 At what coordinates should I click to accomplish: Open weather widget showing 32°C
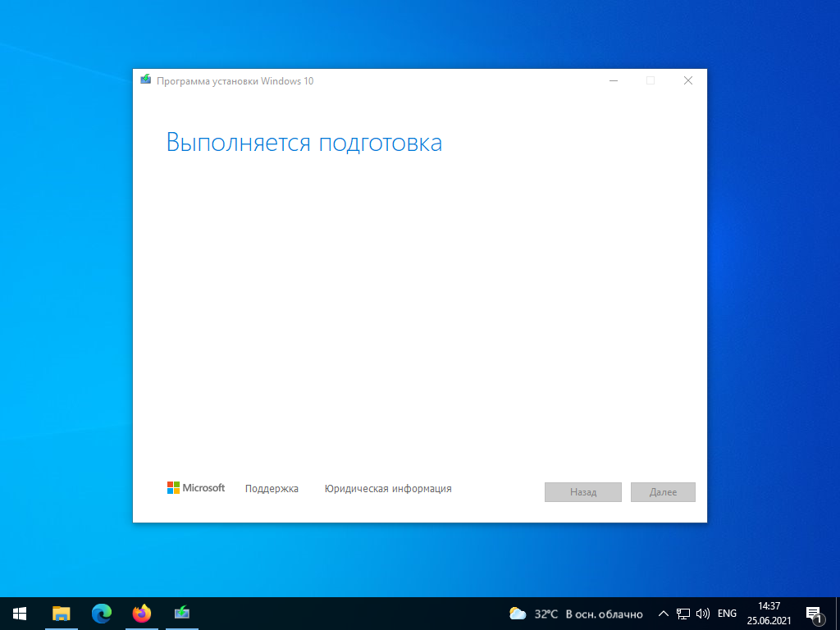point(576,614)
